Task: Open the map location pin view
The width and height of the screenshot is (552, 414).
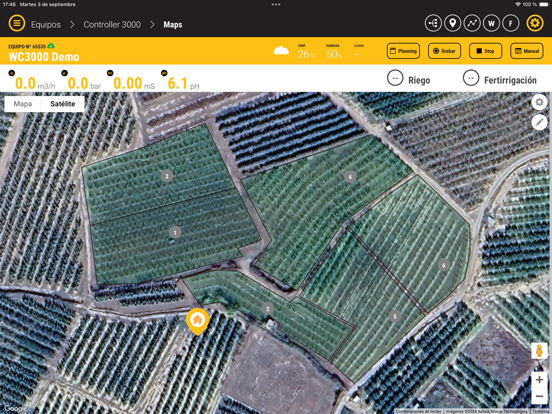Action: click(x=452, y=24)
